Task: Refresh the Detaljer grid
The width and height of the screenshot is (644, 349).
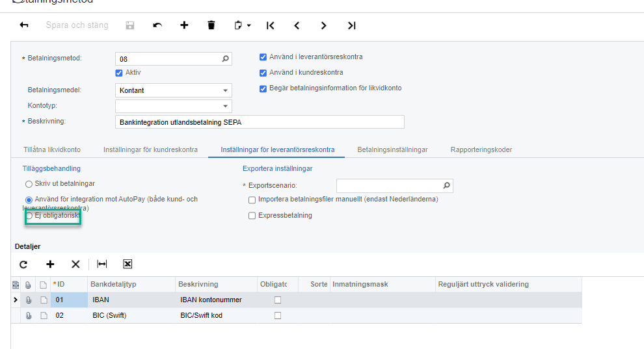Action: 23,264
